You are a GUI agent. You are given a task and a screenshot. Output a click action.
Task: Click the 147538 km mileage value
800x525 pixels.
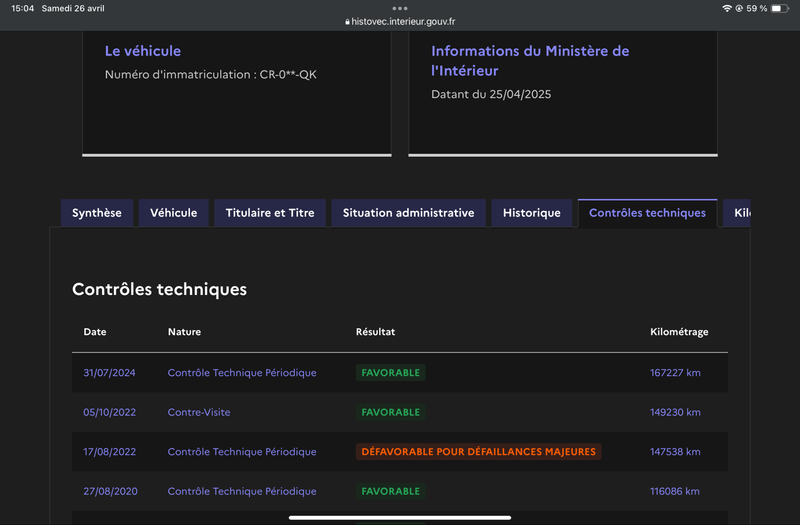[x=675, y=452]
